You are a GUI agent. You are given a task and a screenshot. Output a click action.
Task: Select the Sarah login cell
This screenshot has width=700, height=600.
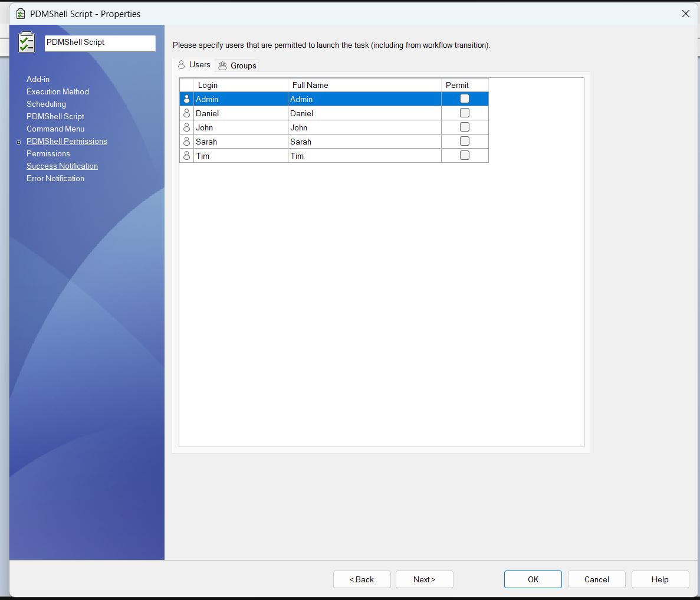point(241,142)
